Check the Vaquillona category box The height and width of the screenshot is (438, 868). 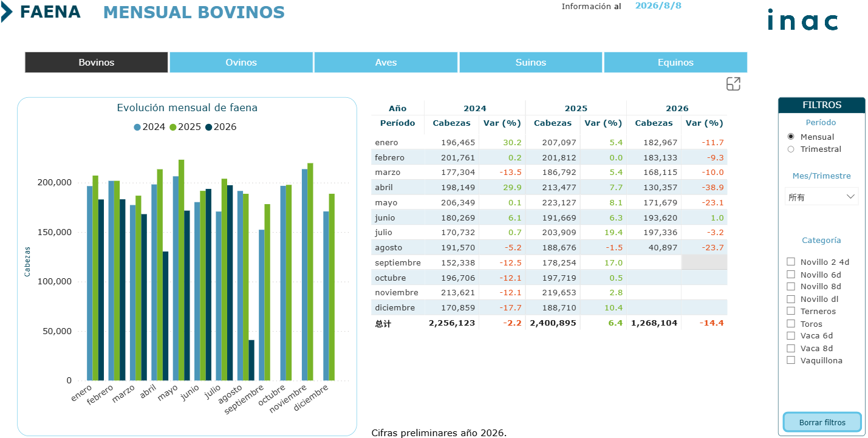791,360
